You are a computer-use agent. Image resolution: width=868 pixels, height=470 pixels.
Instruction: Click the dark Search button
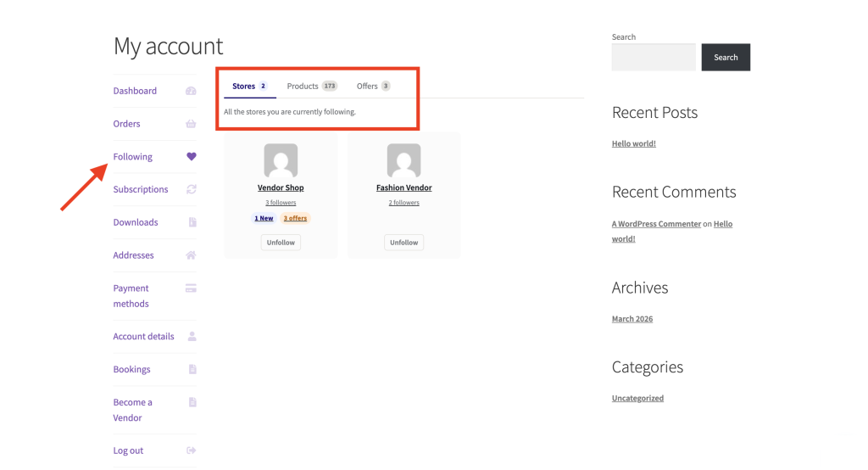point(726,57)
